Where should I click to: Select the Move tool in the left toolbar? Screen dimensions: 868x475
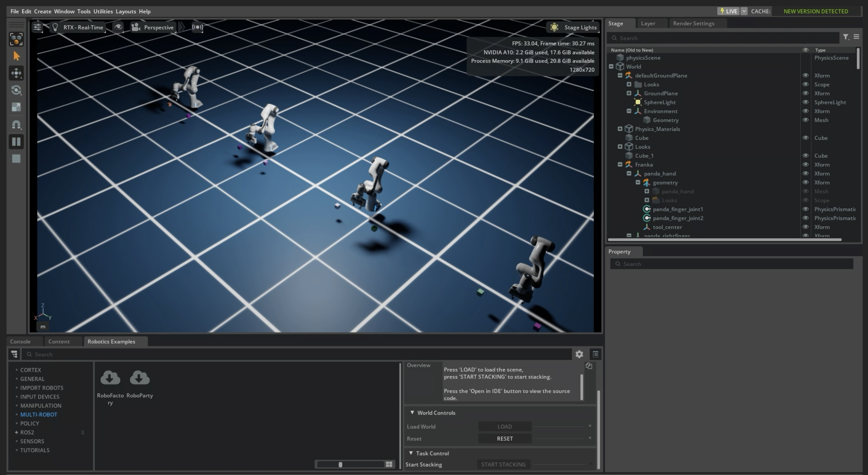pos(16,73)
